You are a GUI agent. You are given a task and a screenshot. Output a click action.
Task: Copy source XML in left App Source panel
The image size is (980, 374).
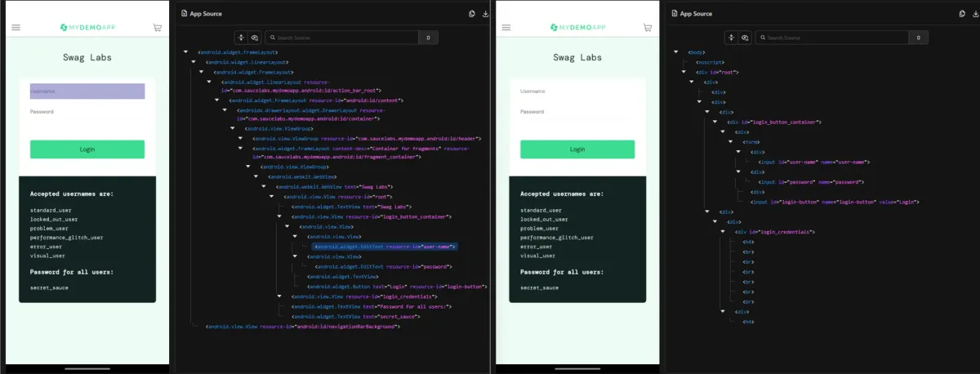(x=473, y=13)
